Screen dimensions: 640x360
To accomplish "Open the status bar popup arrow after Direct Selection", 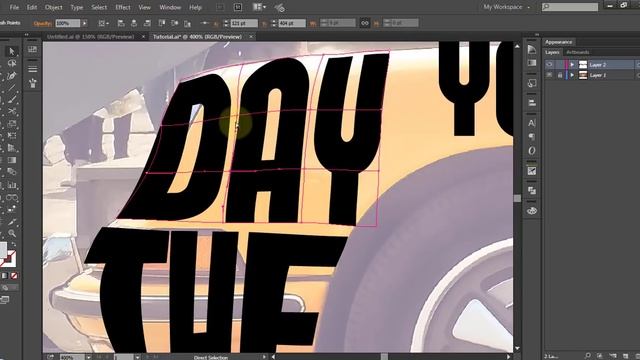I will [264, 357].
